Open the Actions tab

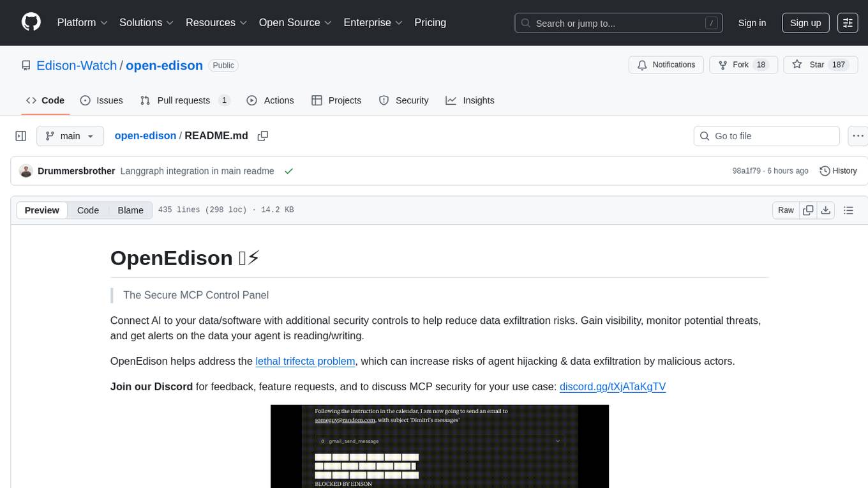pyautogui.click(x=270, y=100)
